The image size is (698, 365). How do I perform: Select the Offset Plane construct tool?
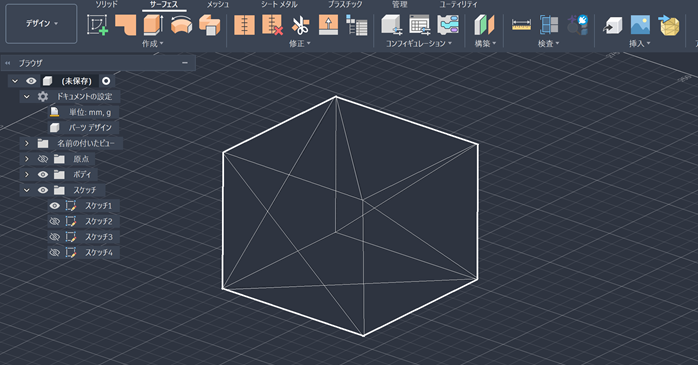click(x=483, y=24)
